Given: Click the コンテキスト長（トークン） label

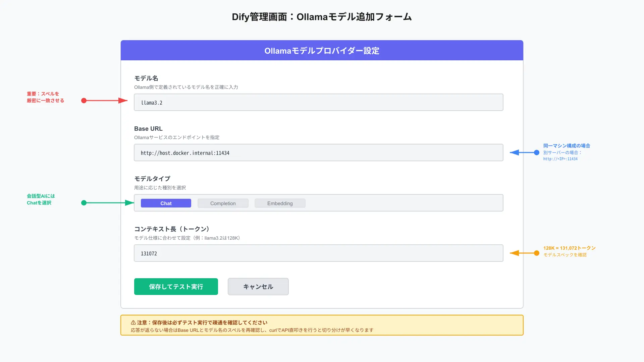Looking at the screenshot, I should tap(173, 229).
